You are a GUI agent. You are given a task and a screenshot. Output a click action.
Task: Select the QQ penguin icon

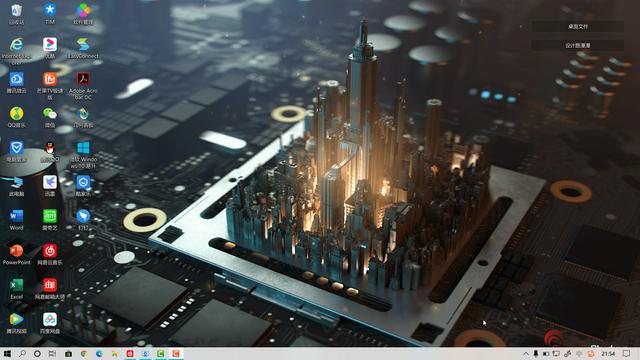(50, 151)
